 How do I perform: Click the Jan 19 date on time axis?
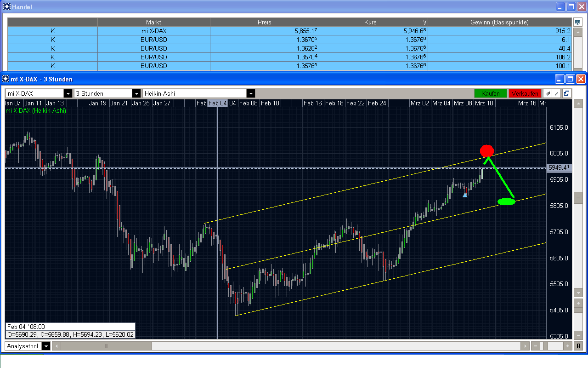point(98,103)
